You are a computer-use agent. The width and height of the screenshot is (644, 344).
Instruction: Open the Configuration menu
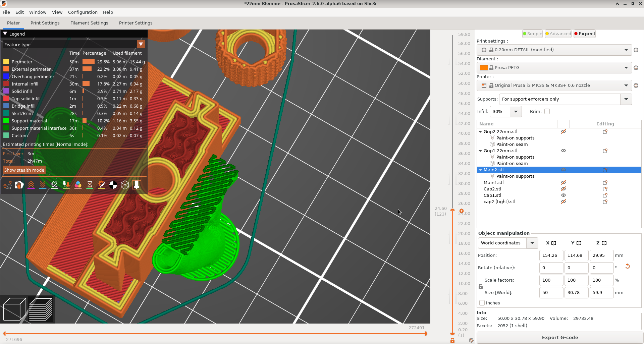pyautogui.click(x=83, y=12)
